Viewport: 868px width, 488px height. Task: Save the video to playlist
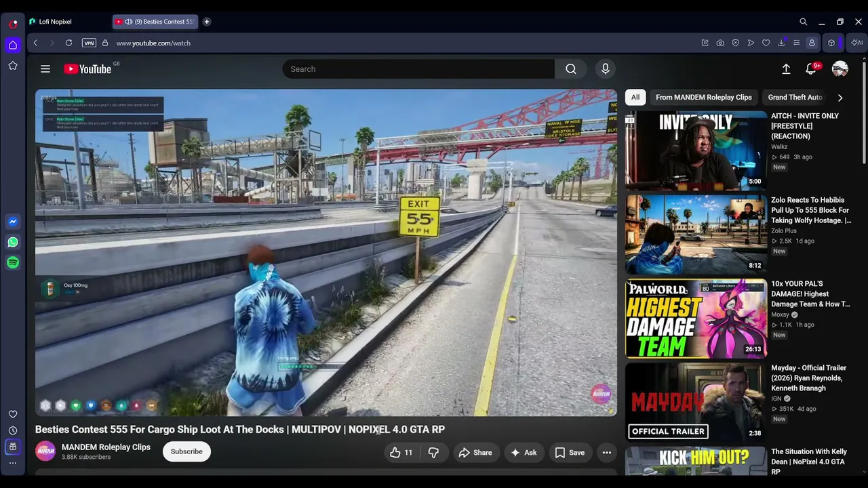570,453
